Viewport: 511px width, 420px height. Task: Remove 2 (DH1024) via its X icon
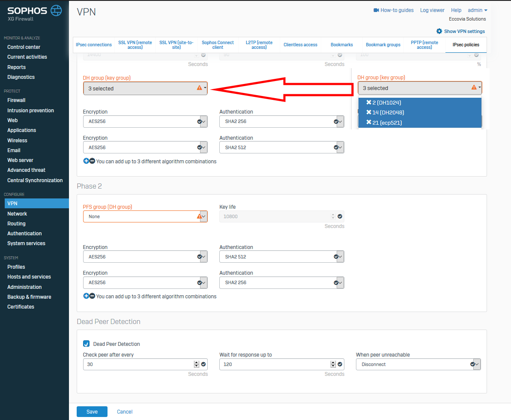coord(368,102)
